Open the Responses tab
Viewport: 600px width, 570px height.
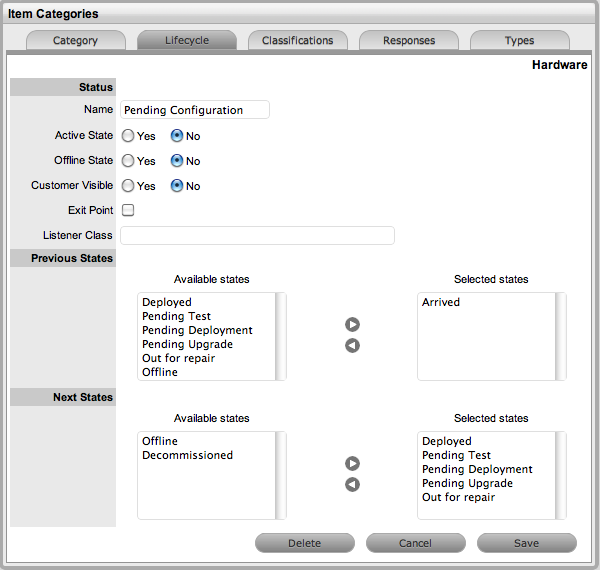(409, 40)
